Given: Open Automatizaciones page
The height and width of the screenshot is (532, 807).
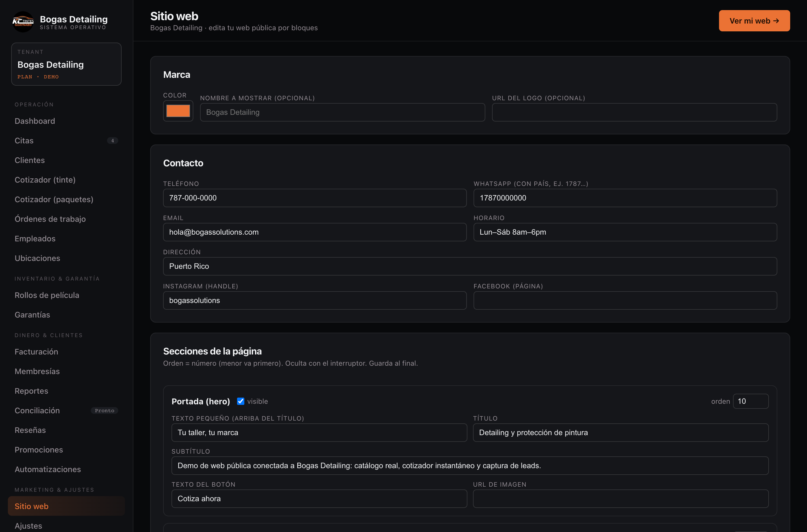Looking at the screenshot, I should (x=66, y=469).
